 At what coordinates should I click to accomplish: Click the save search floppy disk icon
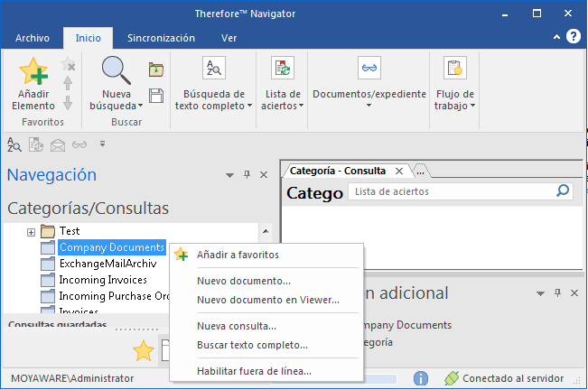point(156,95)
